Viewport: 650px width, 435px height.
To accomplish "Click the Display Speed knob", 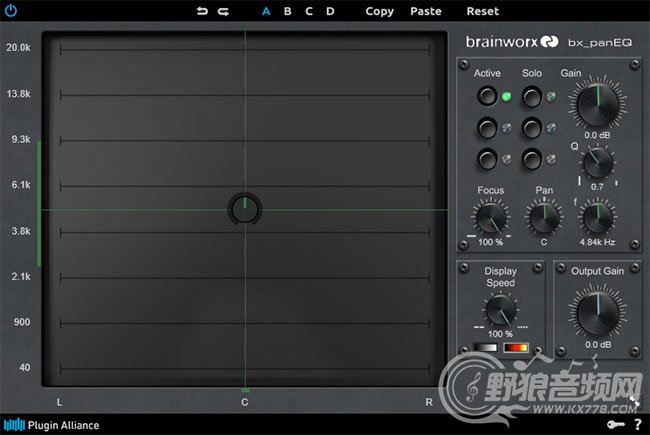I will point(501,310).
